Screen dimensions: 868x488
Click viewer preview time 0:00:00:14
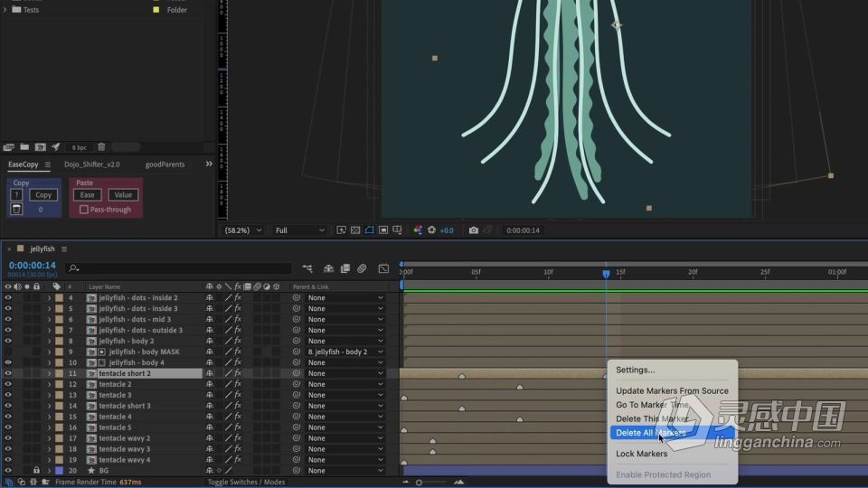523,230
